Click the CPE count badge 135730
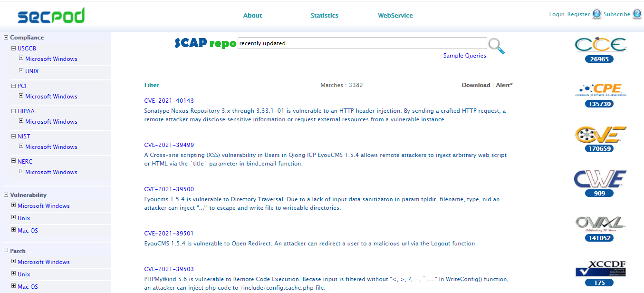 click(599, 104)
